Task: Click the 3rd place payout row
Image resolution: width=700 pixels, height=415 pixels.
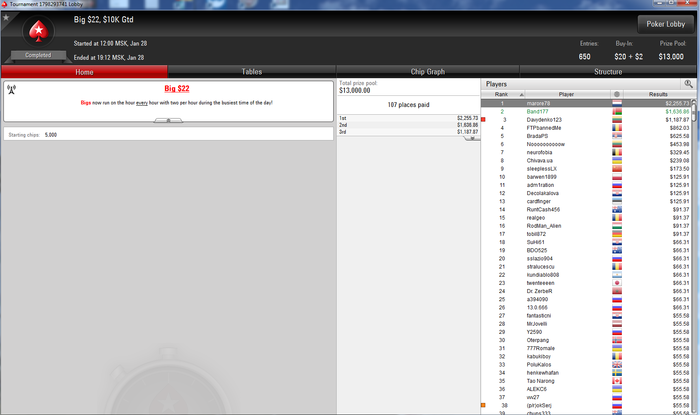Action: click(408, 132)
